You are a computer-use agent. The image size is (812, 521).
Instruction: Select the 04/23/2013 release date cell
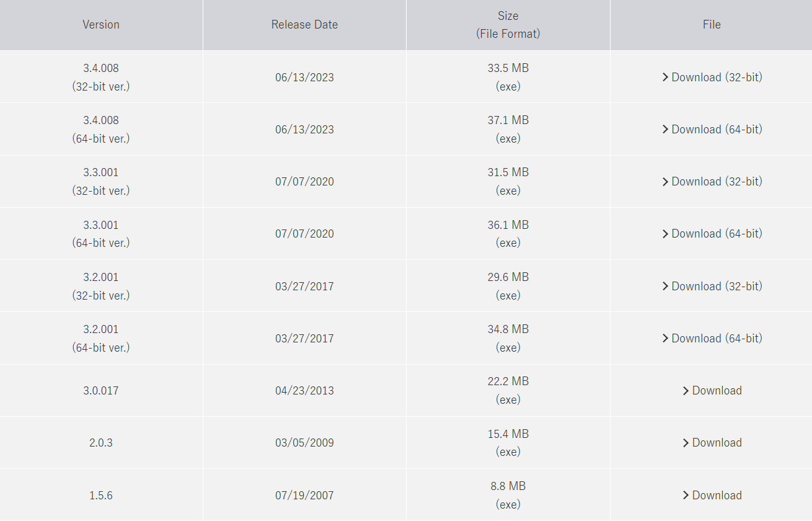pyautogui.click(x=304, y=391)
